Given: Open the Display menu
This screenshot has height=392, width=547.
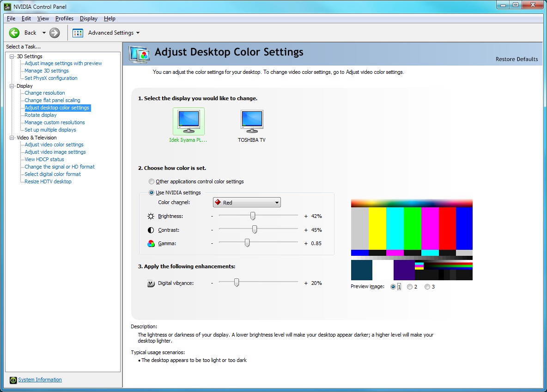Looking at the screenshot, I should tap(89, 18).
